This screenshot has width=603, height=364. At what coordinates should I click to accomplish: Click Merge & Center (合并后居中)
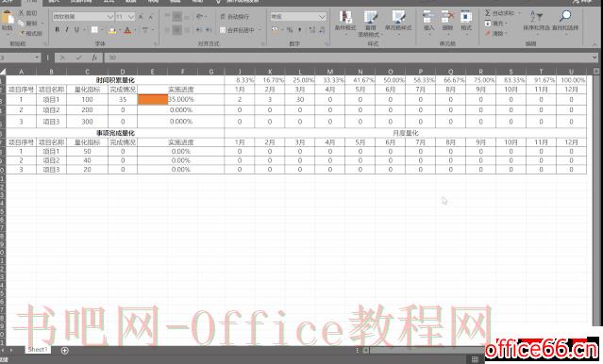pyautogui.click(x=237, y=30)
